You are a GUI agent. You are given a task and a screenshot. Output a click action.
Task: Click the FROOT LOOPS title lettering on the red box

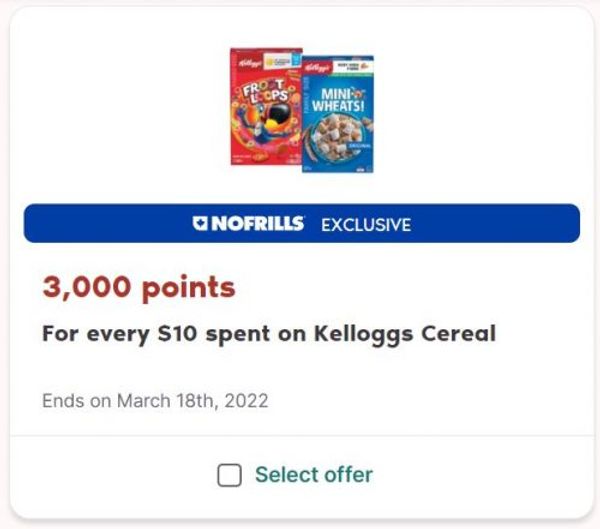pos(266,92)
